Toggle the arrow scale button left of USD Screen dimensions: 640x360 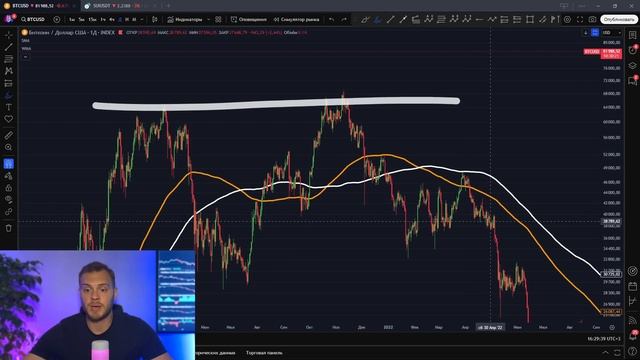[x=586, y=33]
